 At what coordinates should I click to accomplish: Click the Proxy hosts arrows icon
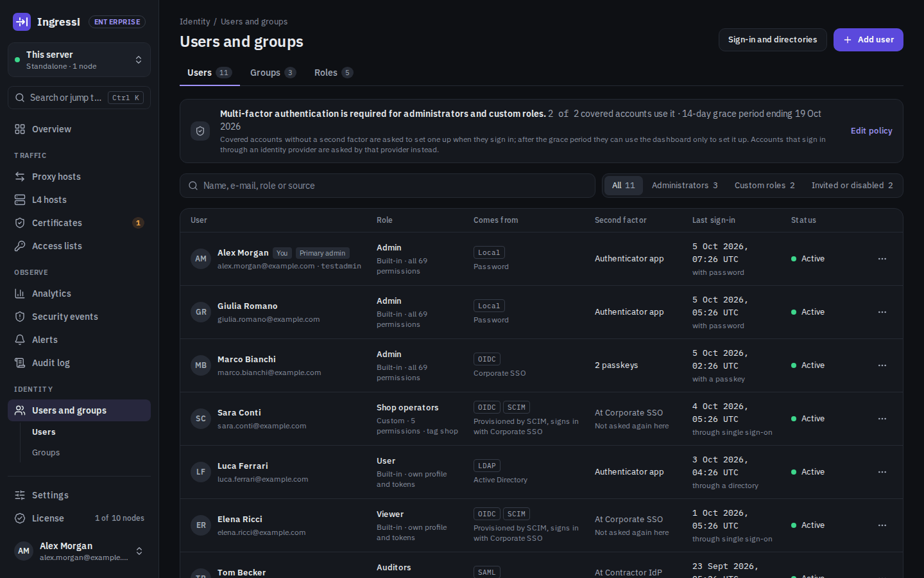click(20, 177)
